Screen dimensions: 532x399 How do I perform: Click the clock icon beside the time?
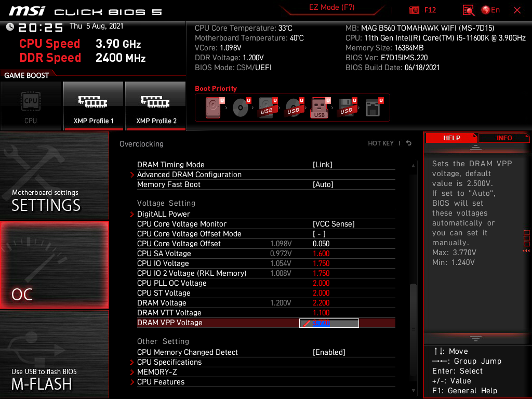tap(10, 27)
